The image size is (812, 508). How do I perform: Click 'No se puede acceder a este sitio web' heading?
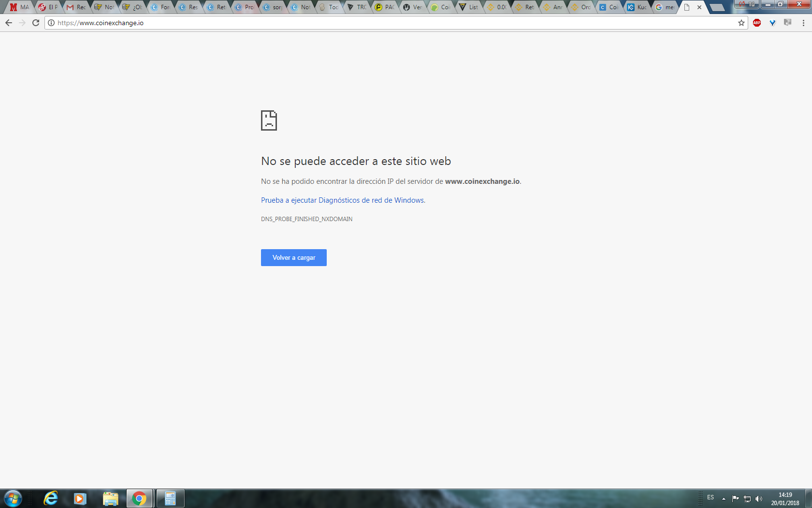pos(356,161)
